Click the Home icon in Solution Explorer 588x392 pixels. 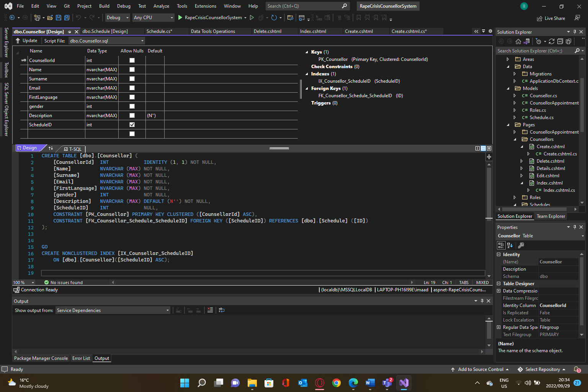pyautogui.click(x=518, y=41)
